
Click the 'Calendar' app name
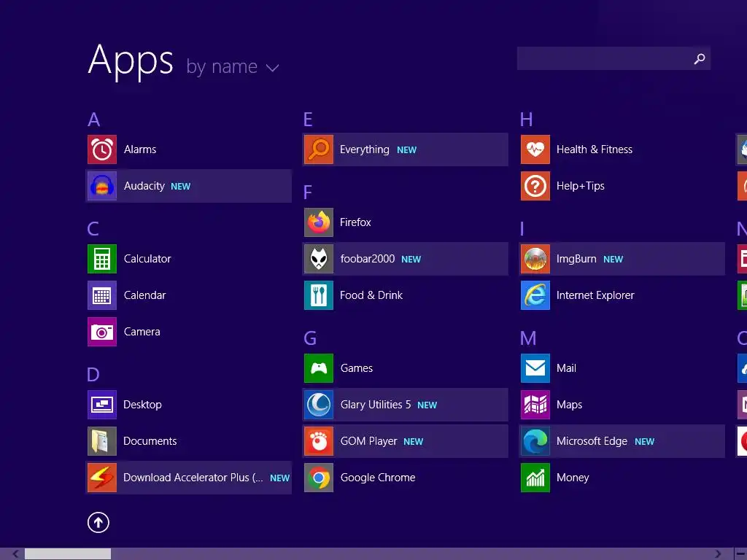145,295
